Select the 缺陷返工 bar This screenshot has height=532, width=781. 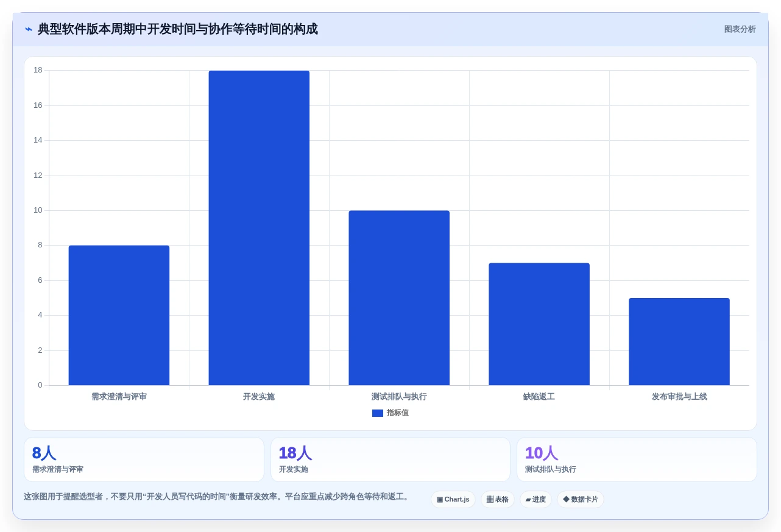539,324
